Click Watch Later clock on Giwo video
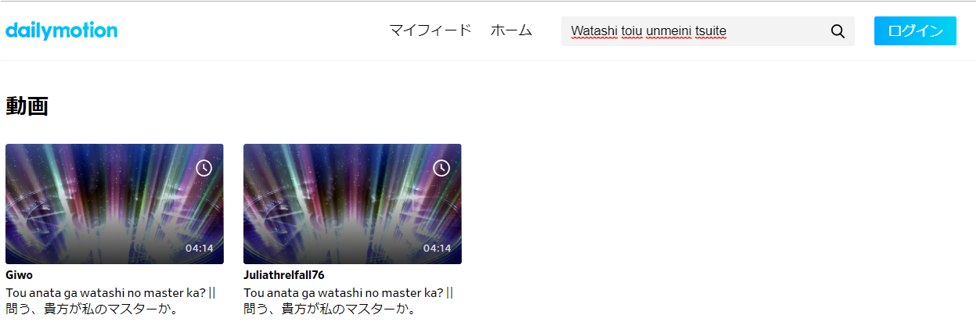The width and height of the screenshot is (980, 322). (204, 168)
